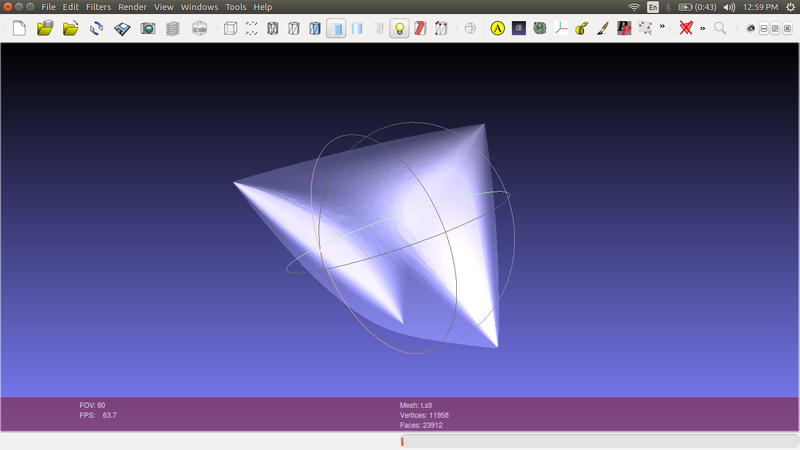Toggle smooth shading render mode
The image size is (800, 450).
[357, 28]
